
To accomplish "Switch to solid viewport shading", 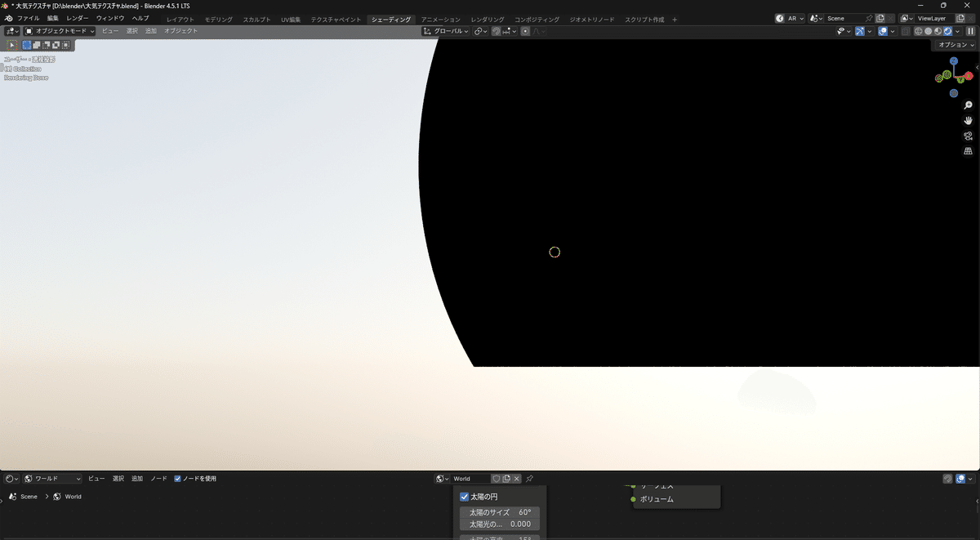I will pyautogui.click(x=929, y=31).
